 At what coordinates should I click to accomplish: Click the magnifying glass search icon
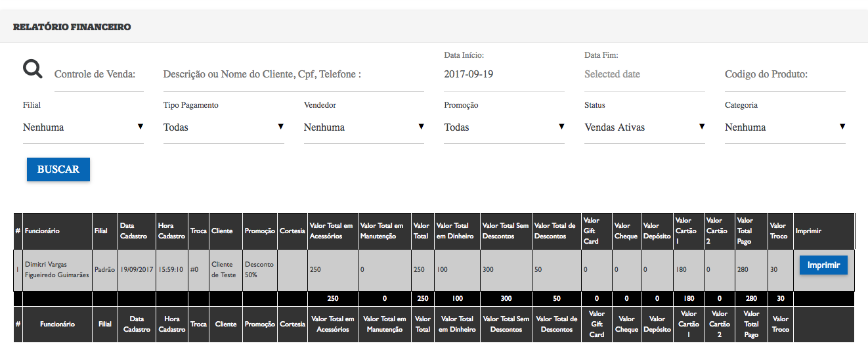coord(33,68)
